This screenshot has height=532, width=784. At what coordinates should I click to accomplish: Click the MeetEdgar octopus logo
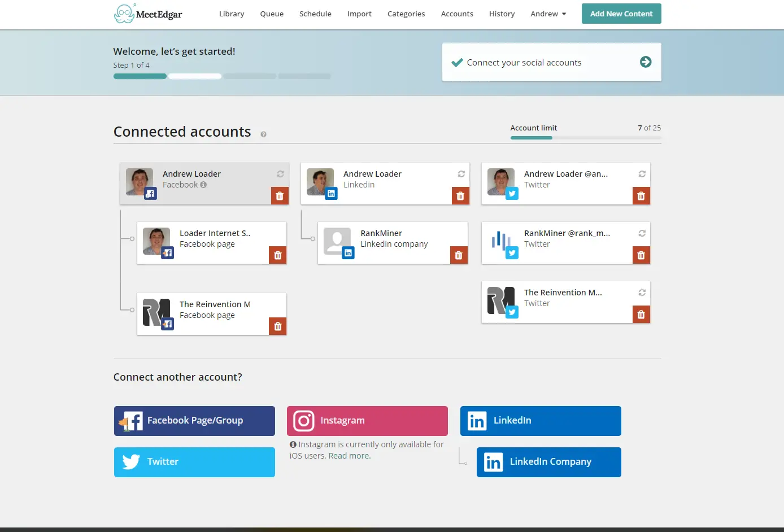click(123, 12)
